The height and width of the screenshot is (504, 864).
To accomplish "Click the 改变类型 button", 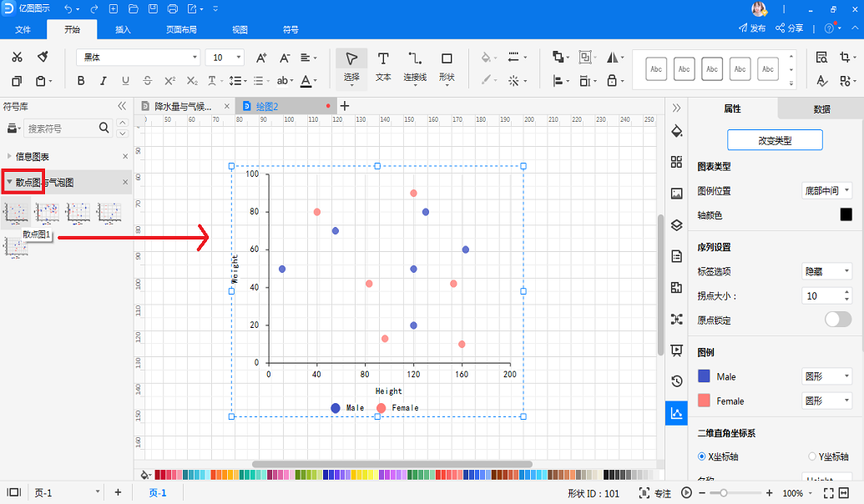I will click(775, 140).
